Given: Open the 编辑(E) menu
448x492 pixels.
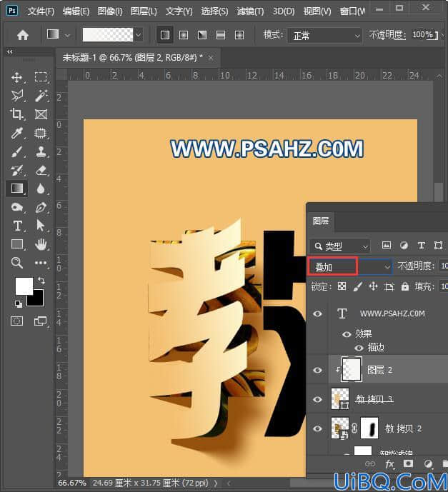Looking at the screenshot, I should [x=76, y=11].
